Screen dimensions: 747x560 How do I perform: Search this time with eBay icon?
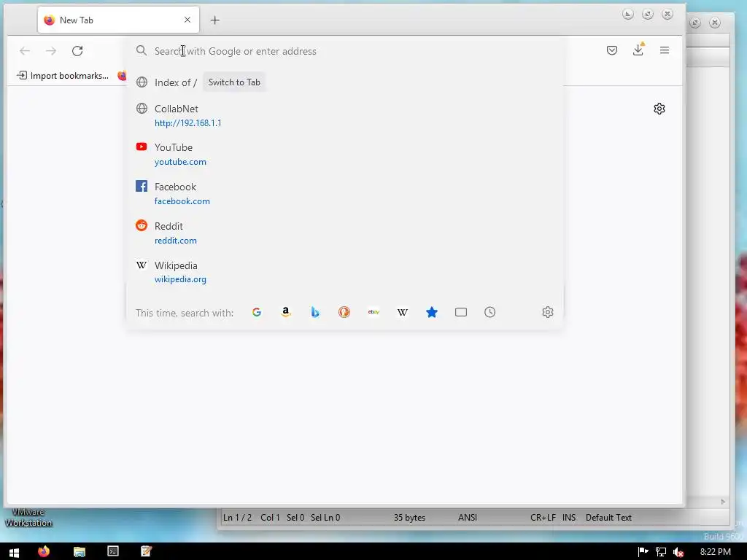click(x=373, y=312)
